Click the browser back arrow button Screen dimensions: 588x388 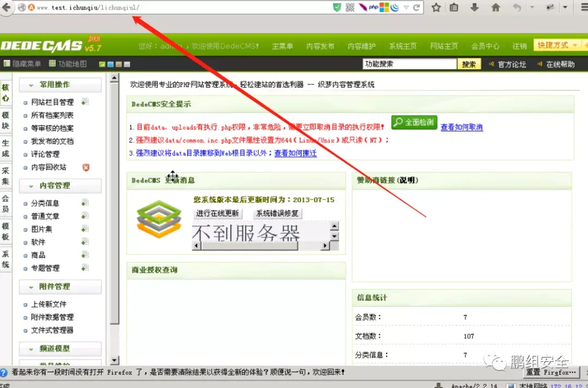click(x=5, y=8)
